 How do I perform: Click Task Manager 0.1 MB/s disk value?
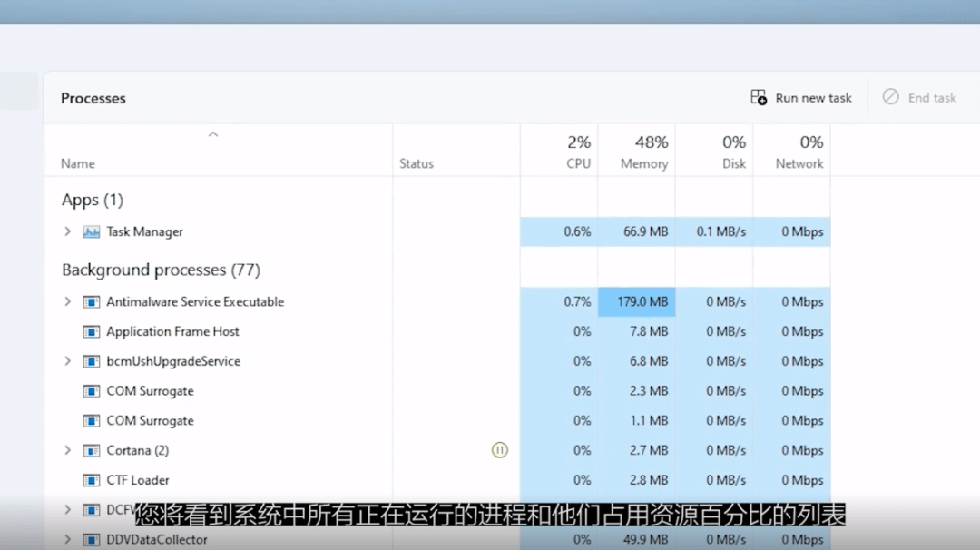coord(721,231)
